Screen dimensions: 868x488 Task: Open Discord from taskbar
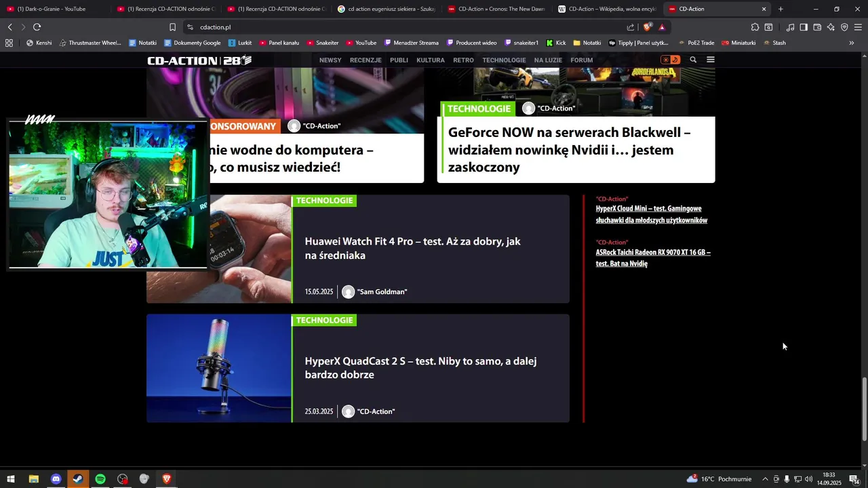56,479
